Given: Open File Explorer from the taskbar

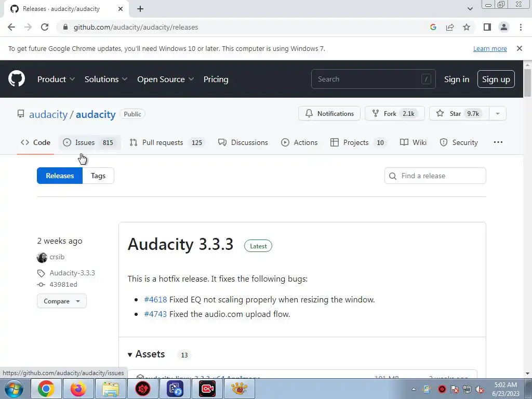Looking at the screenshot, I should 111,389.
